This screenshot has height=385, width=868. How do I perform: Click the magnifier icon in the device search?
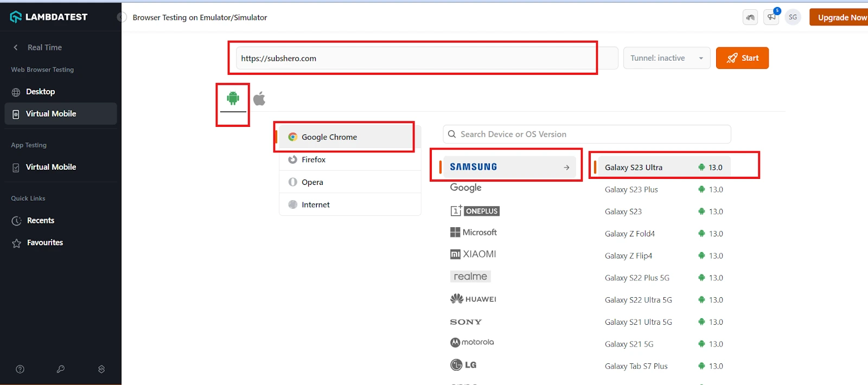coord(452,134)
